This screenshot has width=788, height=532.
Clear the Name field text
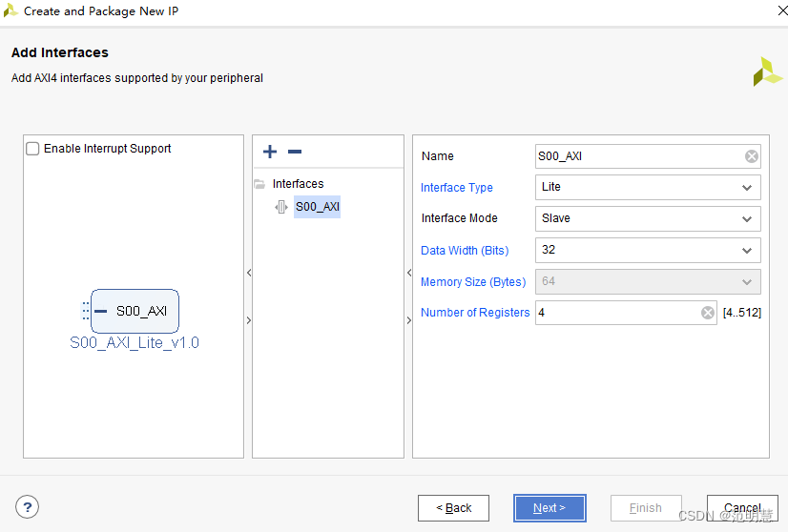click(752, 156)
